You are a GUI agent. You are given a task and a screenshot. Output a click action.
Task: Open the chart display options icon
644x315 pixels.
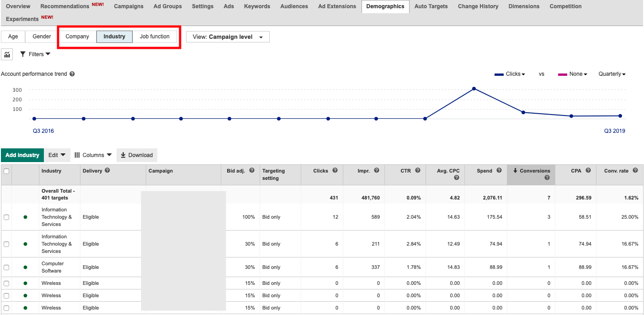[7, 54]
